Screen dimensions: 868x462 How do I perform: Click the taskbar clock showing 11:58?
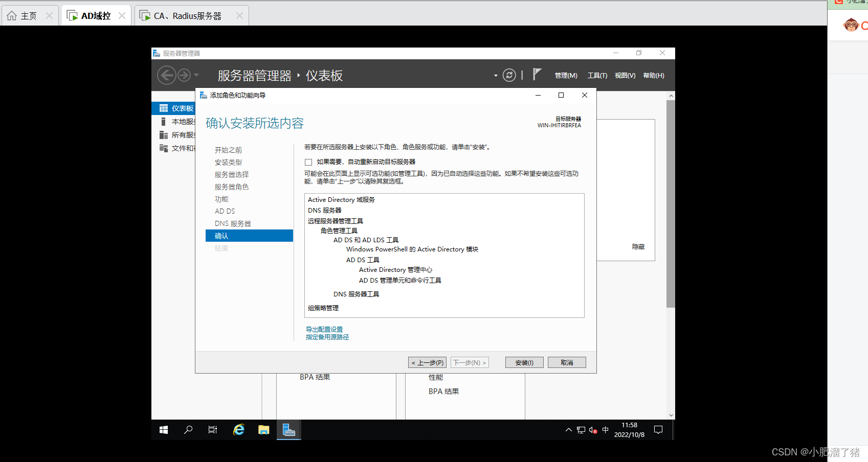(x=630, y=430)
